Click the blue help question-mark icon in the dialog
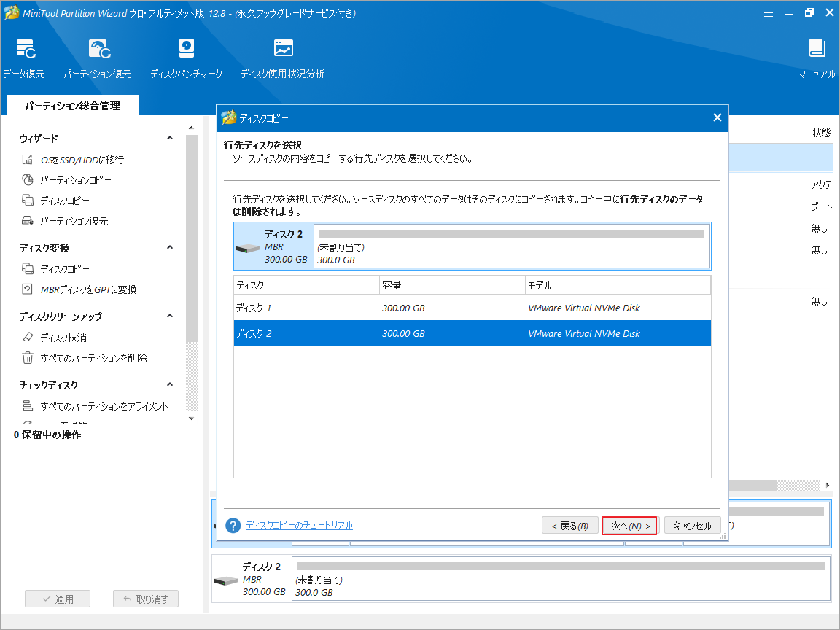The height and width of the screenshot is (630, 840). click(233, 526)
